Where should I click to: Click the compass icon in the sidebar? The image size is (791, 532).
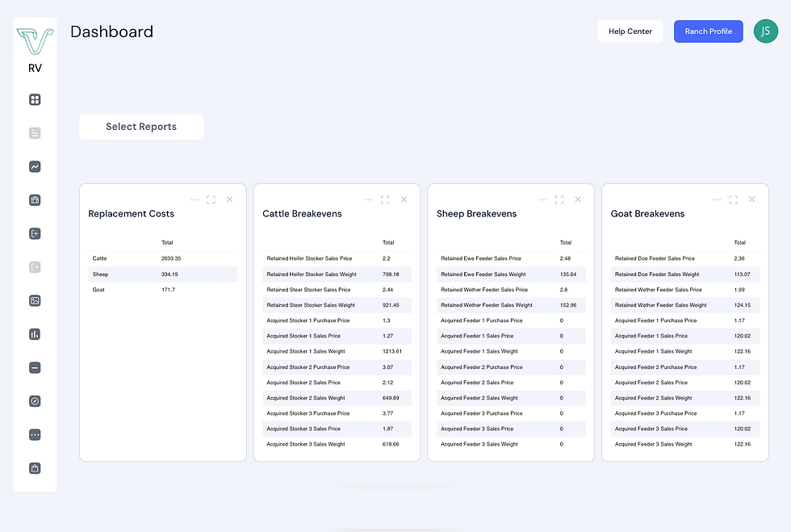35,401
